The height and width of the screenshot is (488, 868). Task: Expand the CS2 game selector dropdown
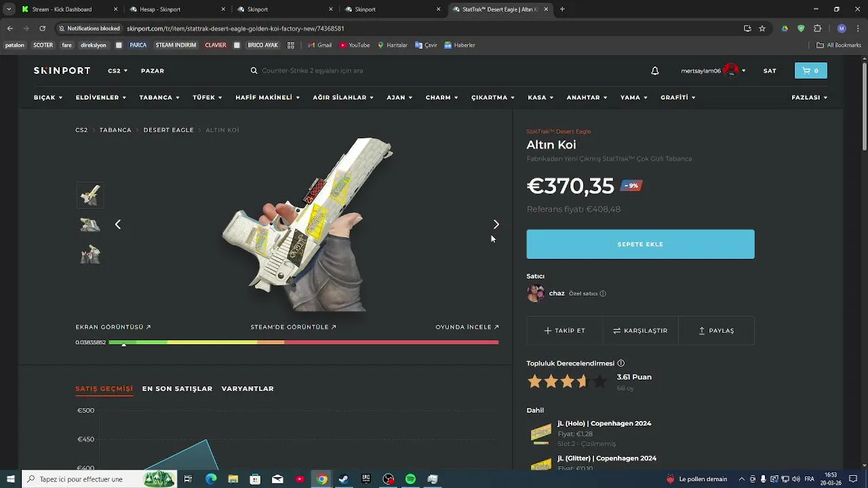click(x=117, y=70)
